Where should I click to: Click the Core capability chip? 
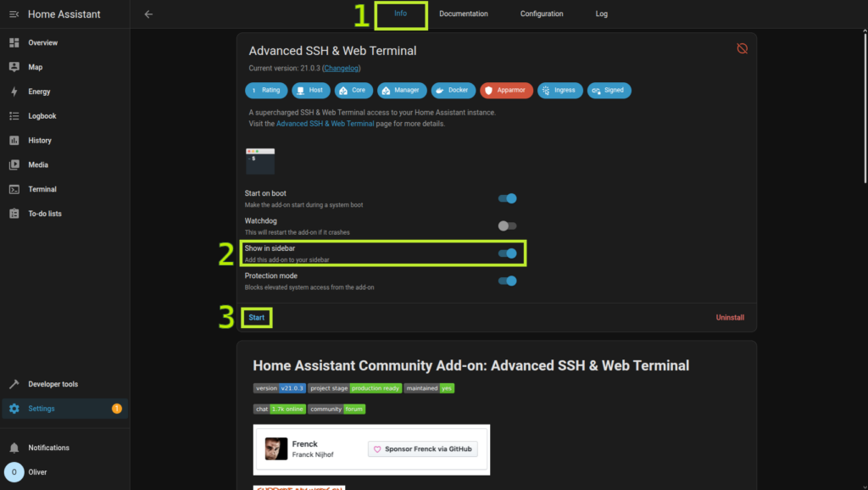pos(353,90)
